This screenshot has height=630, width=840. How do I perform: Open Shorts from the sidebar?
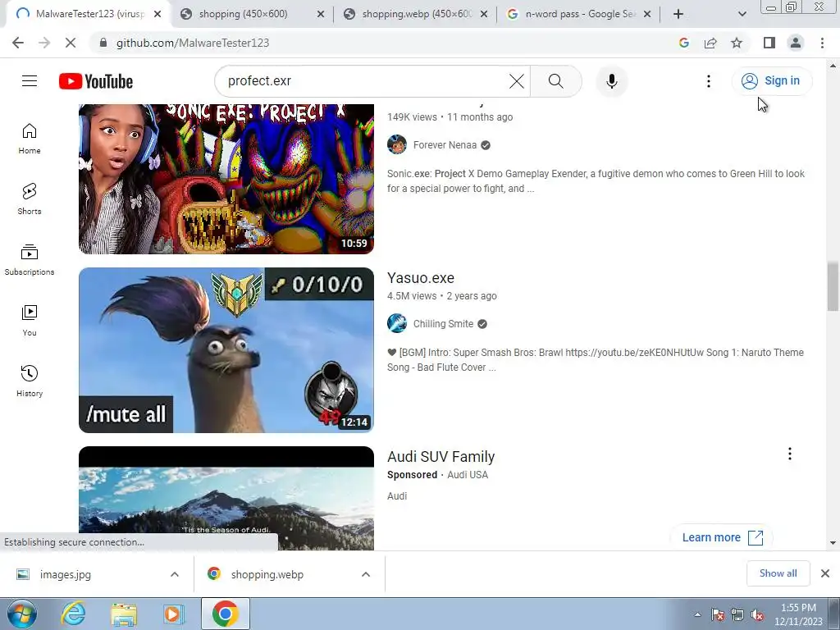[30, 199]
